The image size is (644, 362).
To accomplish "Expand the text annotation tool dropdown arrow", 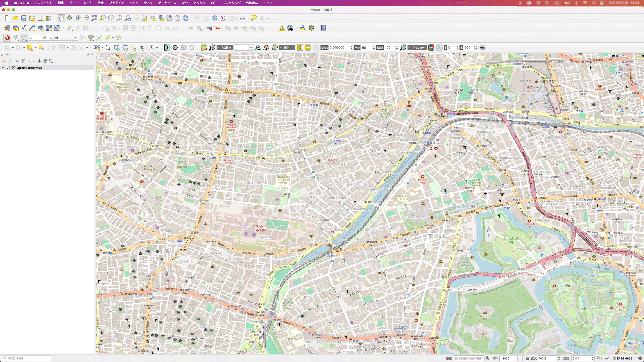I will coord(157,48).
